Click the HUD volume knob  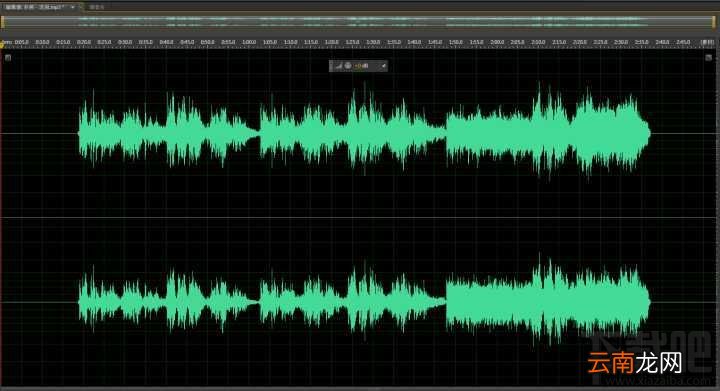tap(348, 66)
